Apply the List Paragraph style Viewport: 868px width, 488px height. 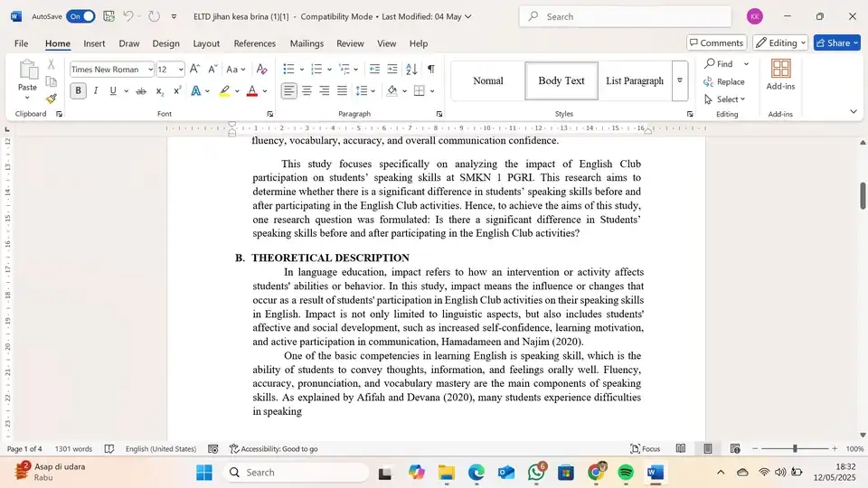pos(635,80)
